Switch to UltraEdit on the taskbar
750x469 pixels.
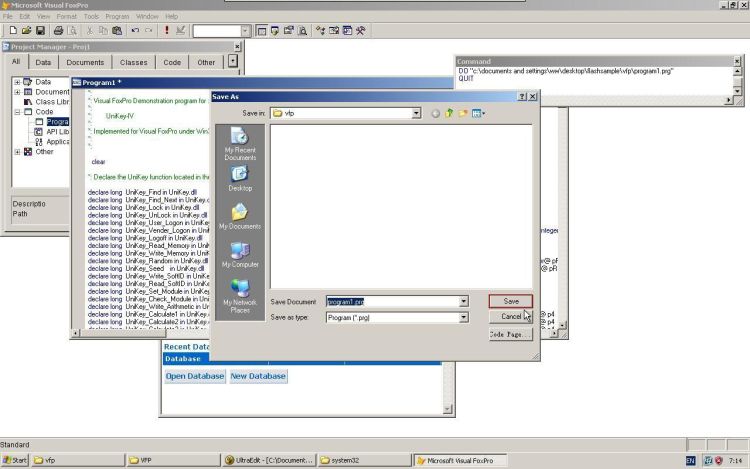pos(269,460)
